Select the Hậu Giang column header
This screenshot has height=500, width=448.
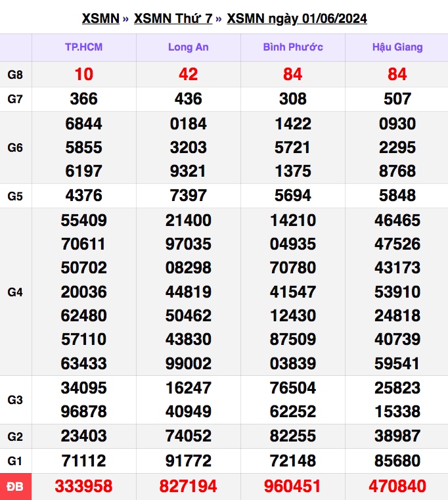pos(397,47)
